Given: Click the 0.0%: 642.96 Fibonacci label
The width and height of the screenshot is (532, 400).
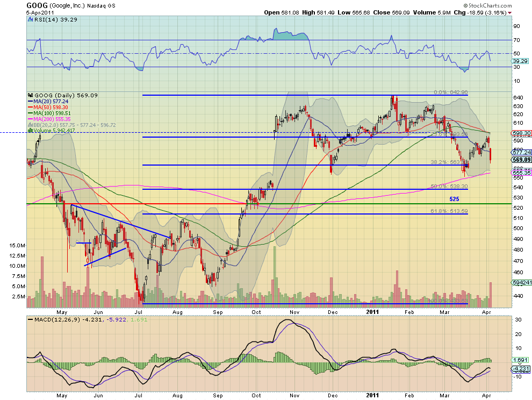Looking at the screenshot, I should (450, 92).
